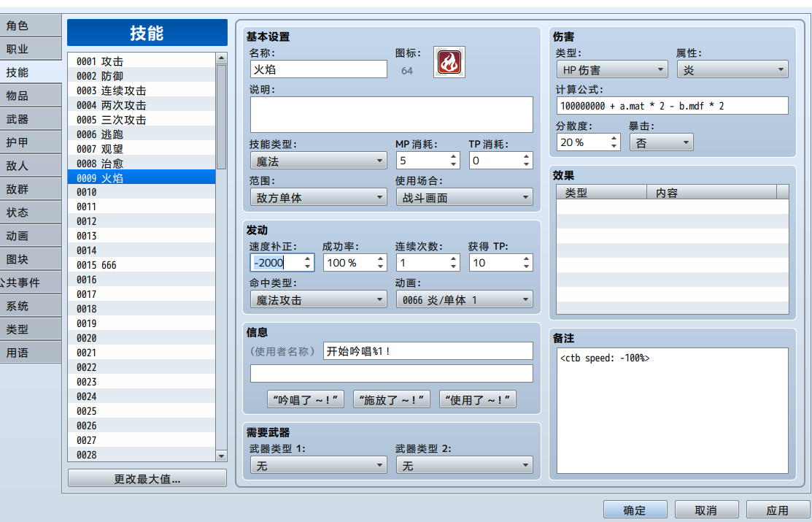Click the 备注 note box
The image size is (812, 522).
click(x=672, y=410)
